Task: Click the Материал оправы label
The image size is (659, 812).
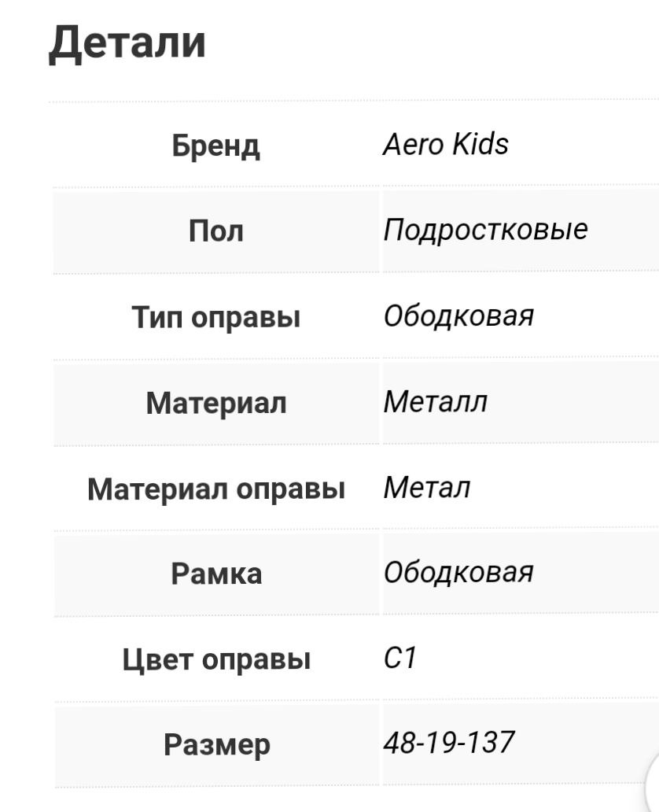Action: point(216,489)
